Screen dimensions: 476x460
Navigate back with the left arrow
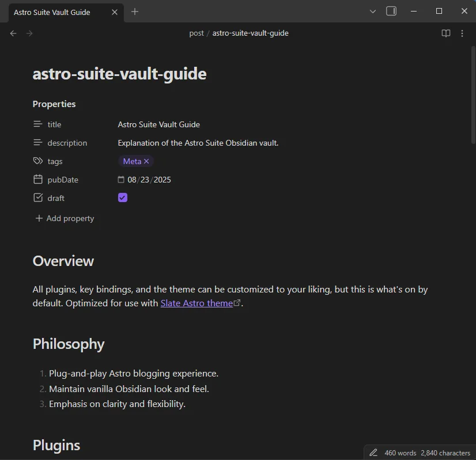(13, 33)
